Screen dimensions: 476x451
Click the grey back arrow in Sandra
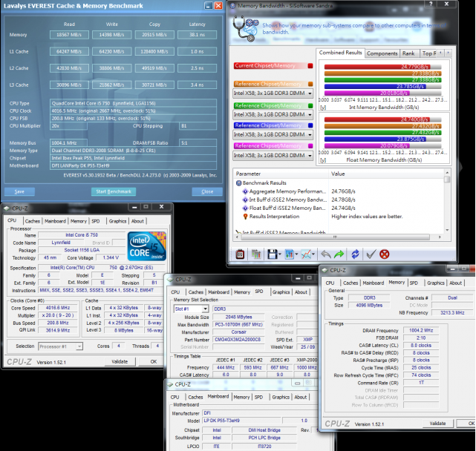[x=326, y=254]
